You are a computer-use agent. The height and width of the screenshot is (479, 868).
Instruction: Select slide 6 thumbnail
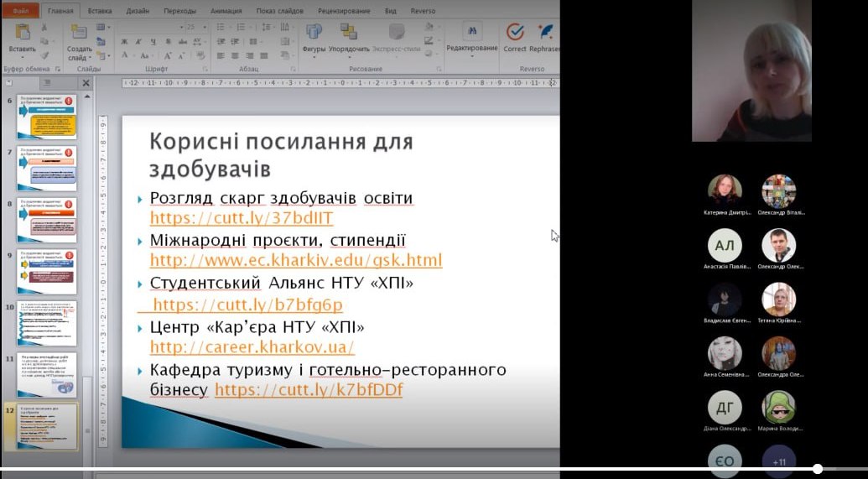coord(46,117)
